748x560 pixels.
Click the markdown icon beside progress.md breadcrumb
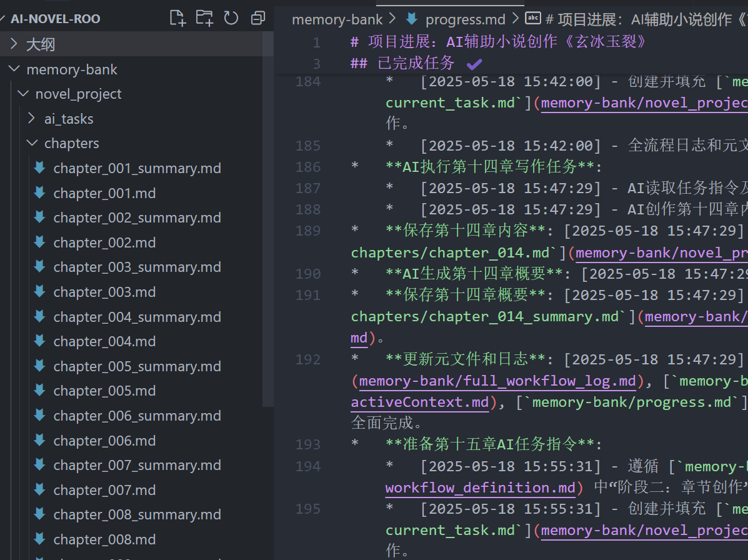(412, 19)
